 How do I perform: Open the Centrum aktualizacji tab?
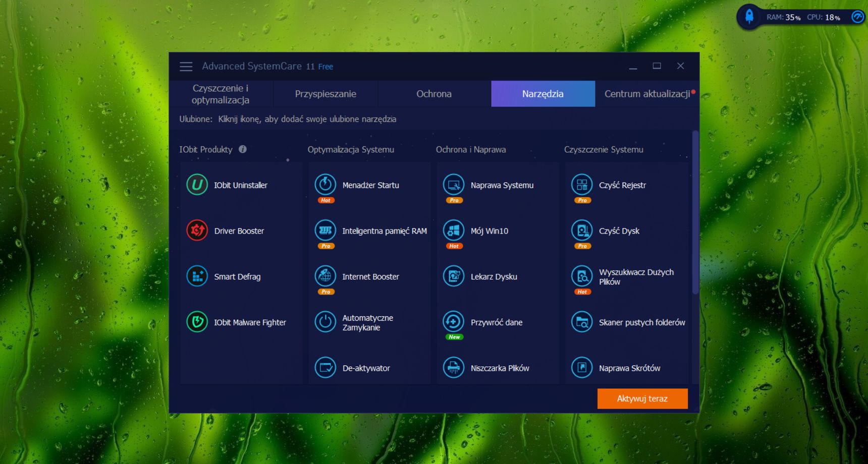click(x=647, y=94)
